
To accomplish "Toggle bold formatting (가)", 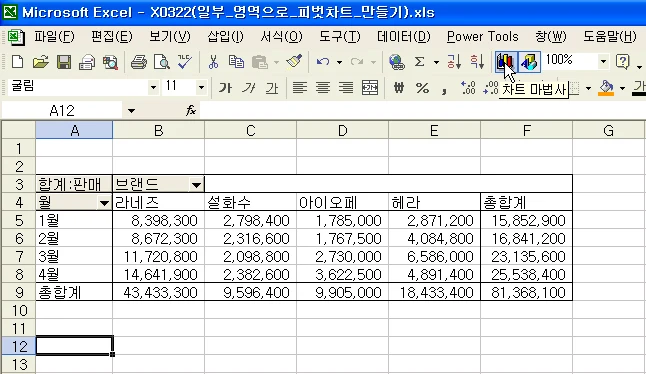I will [x=225, y=88].
